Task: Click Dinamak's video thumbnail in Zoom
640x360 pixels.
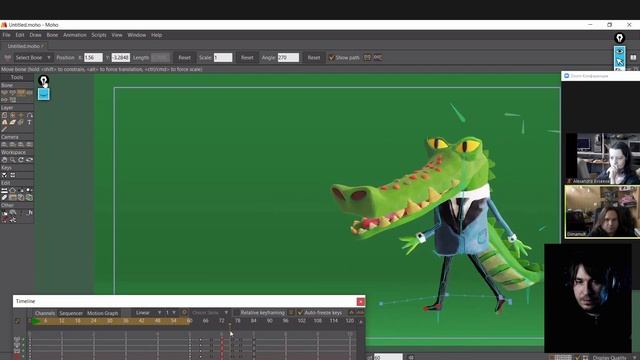Action: pyautogui.click(x=603, y=212)
